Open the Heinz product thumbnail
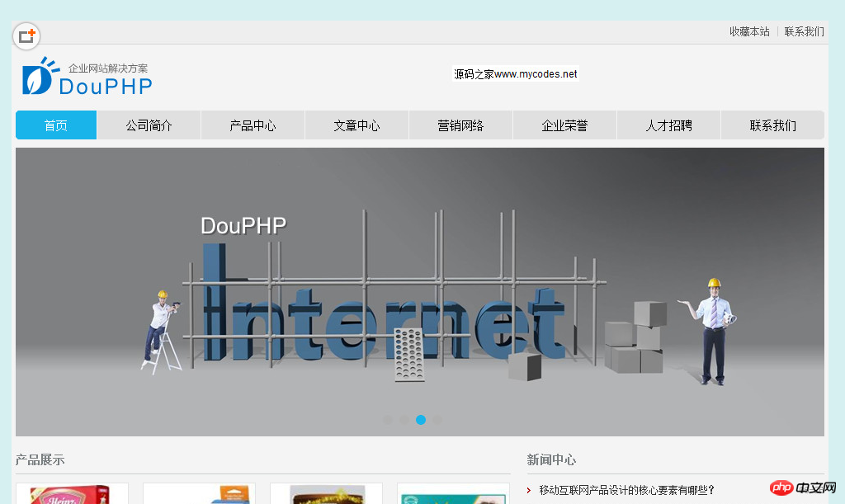This screenshot has height=504, width=845. pos(72,494)
